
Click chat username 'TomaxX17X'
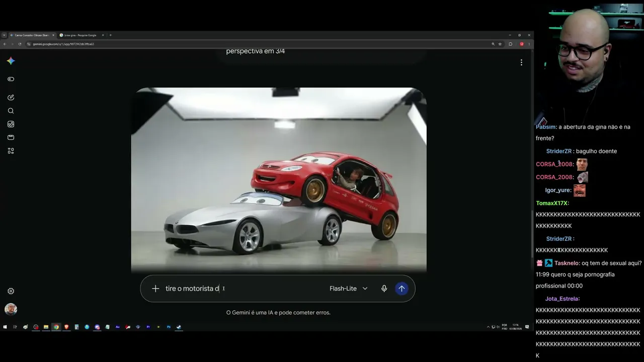pyautogui.click(x=552, y=204)
